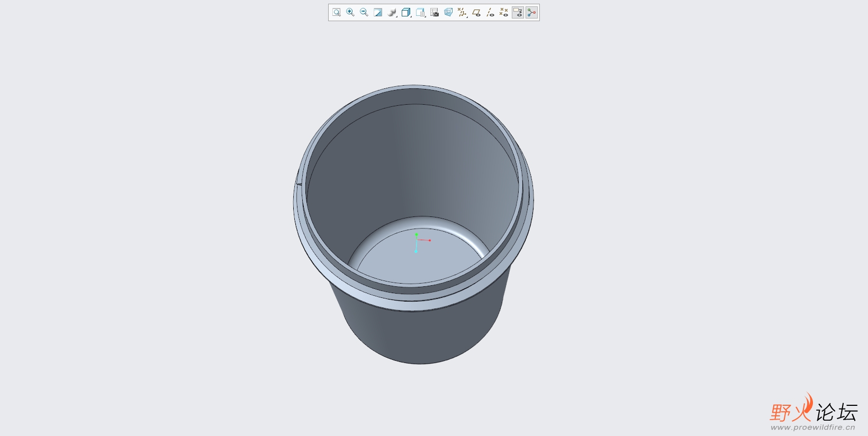868x436 pixels.
Task: Toggle datum axis display
Action: coord(490,12)
